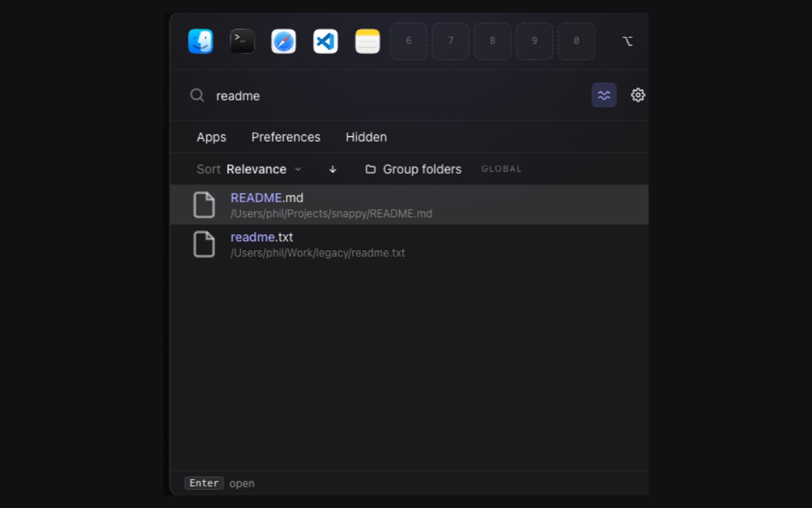
Task: Switch to the Apps tab
Action: point(211,137)
